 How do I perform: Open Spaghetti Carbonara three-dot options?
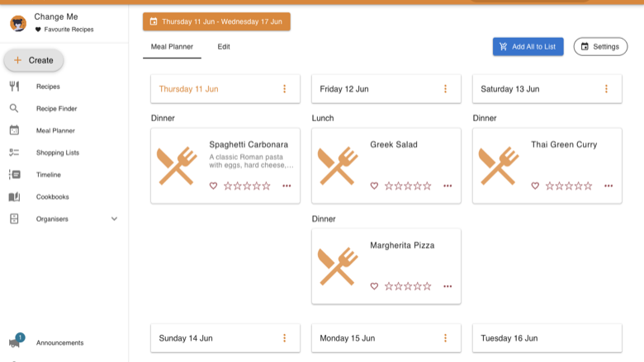286,186
